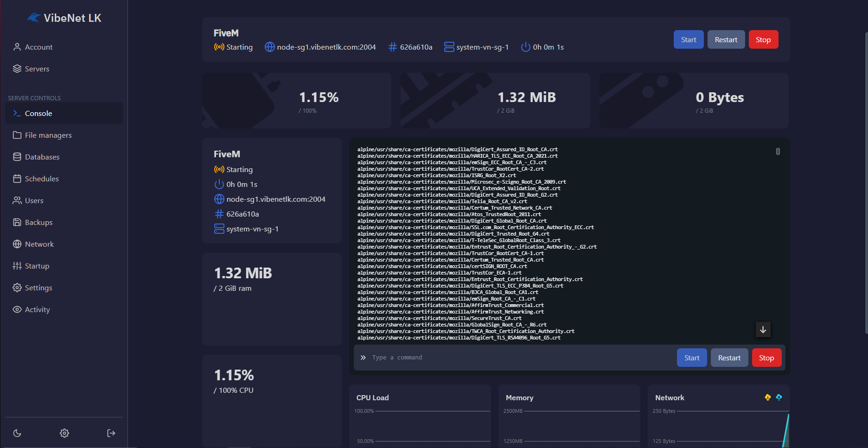This screenshot has width=868, height=448.
Task: Open Databases section
Action: click(x=64, y=157)
